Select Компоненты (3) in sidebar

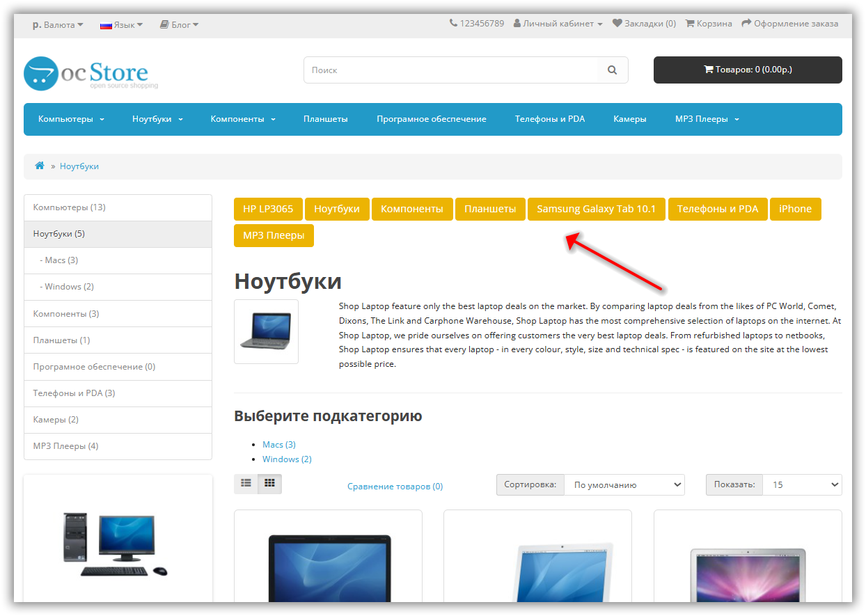[118, 314]
